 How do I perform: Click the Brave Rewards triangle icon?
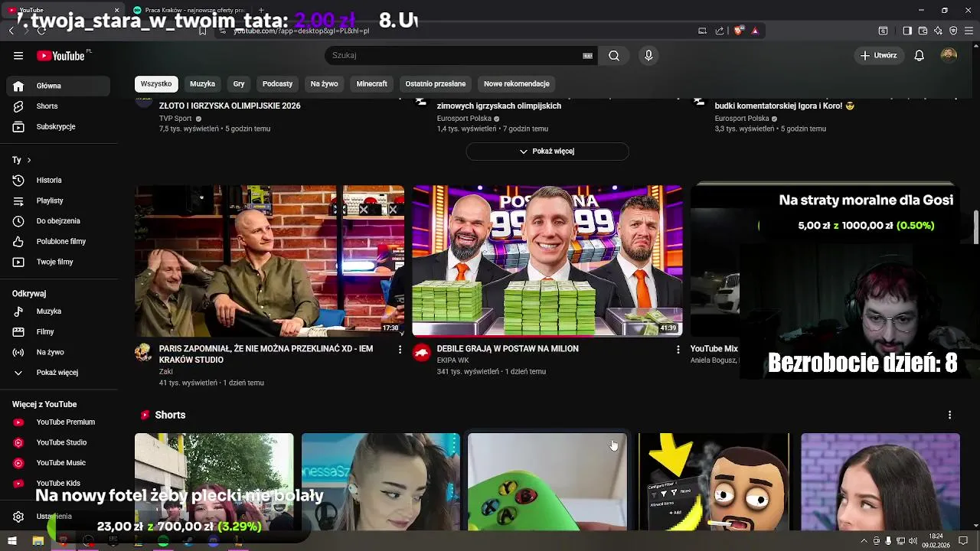click(x=755, y=31)
